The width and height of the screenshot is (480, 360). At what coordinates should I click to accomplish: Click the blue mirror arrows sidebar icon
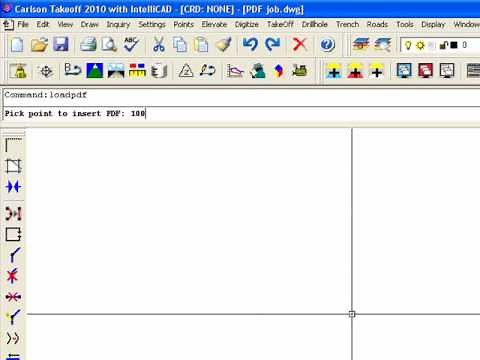13,187
